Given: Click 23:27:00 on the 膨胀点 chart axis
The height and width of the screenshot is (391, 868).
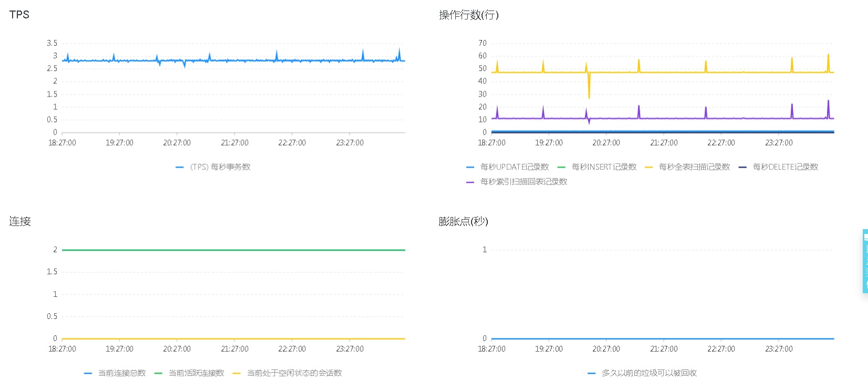Looking at the screenshot, I should tap(779, 349).
